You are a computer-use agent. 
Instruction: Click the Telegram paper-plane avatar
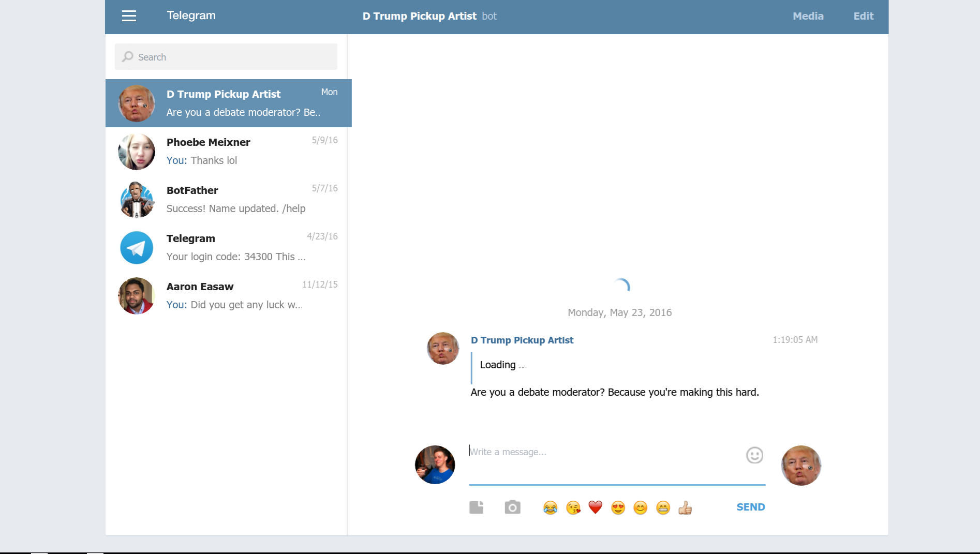click(137, 248)
